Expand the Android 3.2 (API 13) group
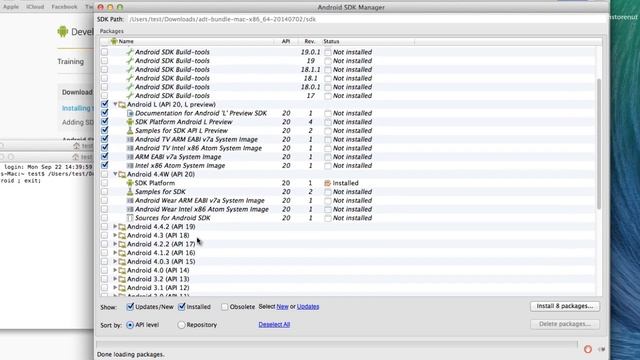Image resolution: width=640 pixels, height=360 pixels. (115, 279)
